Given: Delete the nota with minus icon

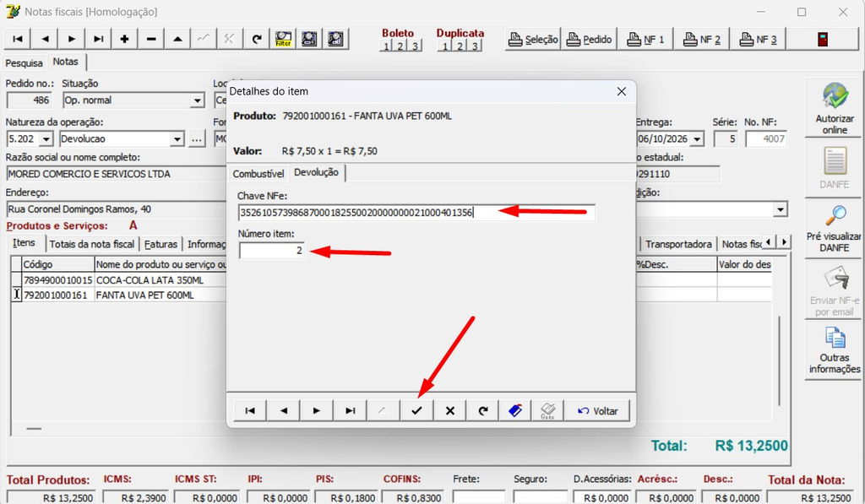Looking at the screenshot, I should tap(150, 39).
